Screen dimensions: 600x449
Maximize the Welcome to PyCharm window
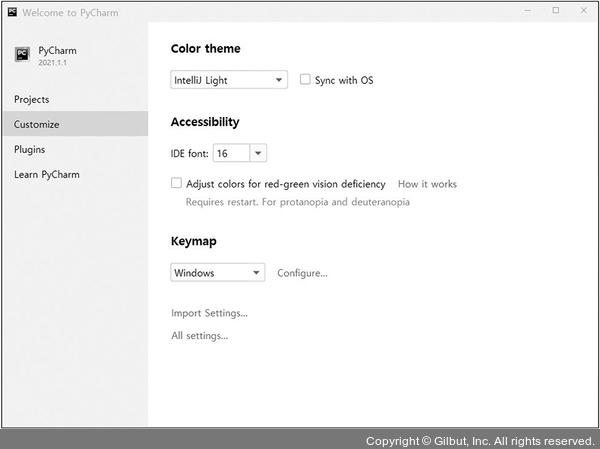pyautogui.click(x=556, y=10)
